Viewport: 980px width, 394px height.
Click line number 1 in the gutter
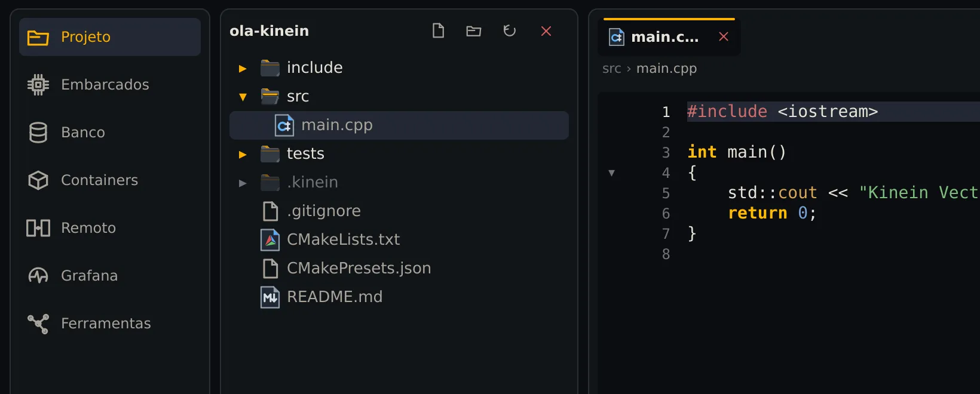click(x=666, y=112)
